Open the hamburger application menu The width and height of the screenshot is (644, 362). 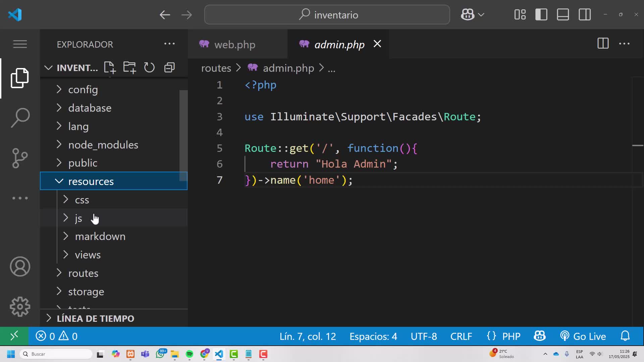[x=20, y=44]
